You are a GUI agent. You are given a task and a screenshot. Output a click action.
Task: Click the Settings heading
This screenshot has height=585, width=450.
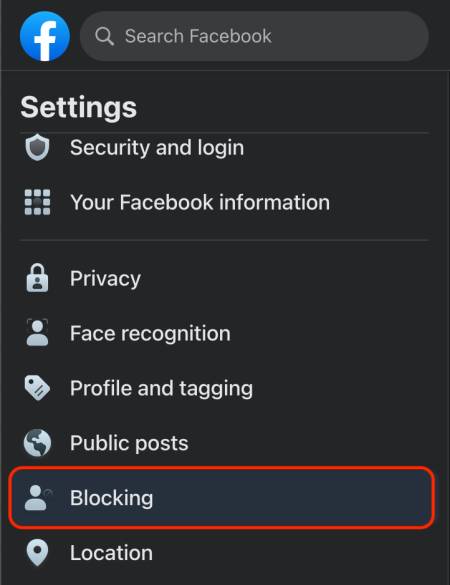pyautogui.click(x=79, y=107)
